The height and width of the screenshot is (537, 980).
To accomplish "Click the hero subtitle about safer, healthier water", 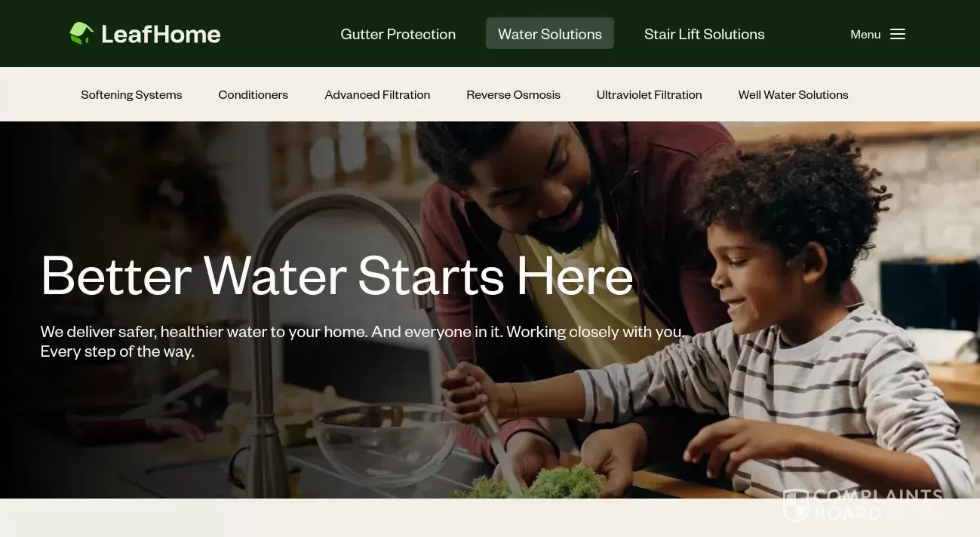I will click(363, 342).
